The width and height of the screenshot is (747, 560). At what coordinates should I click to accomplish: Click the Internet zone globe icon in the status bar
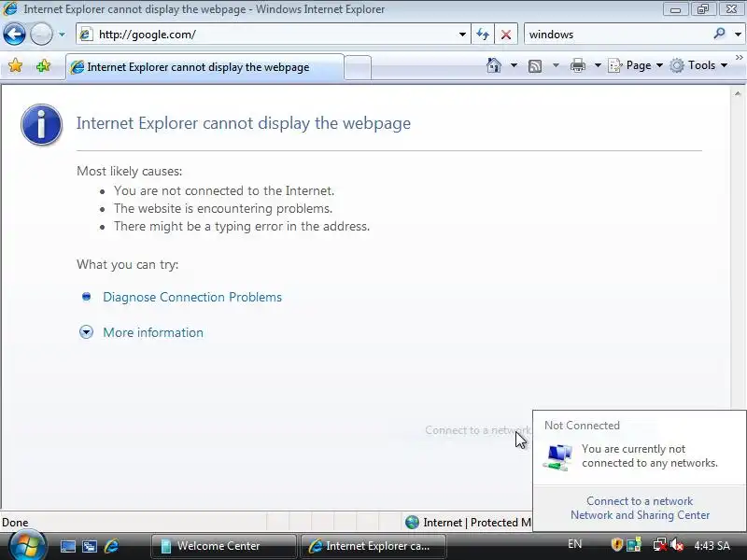pyautogui.click(x=412, y=523)
